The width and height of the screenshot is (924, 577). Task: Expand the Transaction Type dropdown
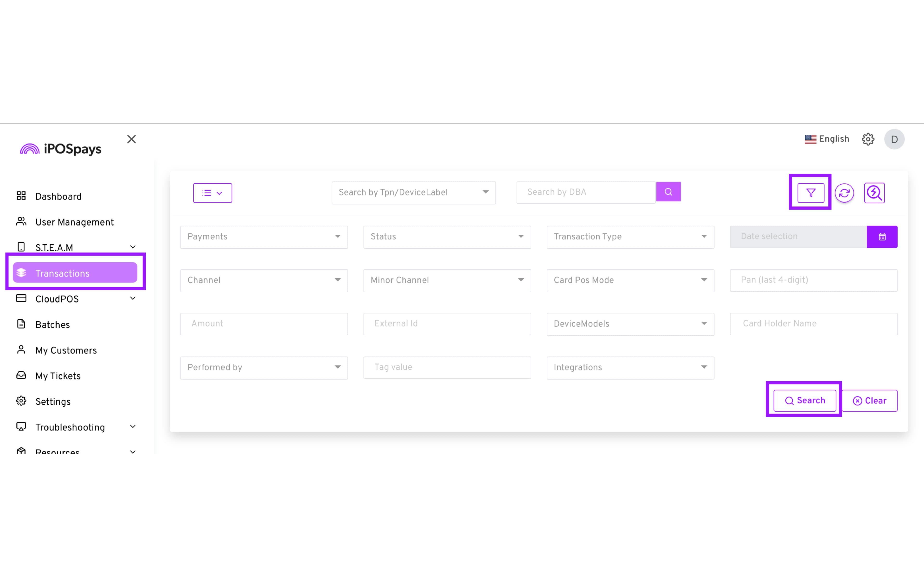pos(630,237)
